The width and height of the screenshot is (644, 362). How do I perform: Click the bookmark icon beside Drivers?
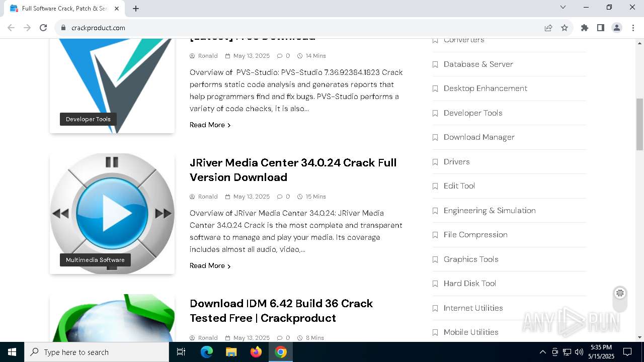point(435,162)
